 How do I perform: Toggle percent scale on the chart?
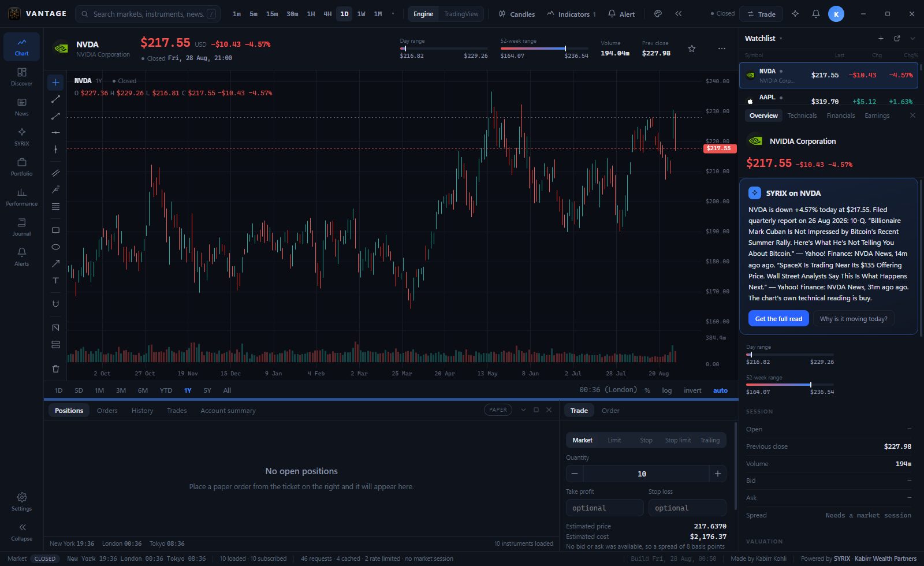tap(647, 390)
